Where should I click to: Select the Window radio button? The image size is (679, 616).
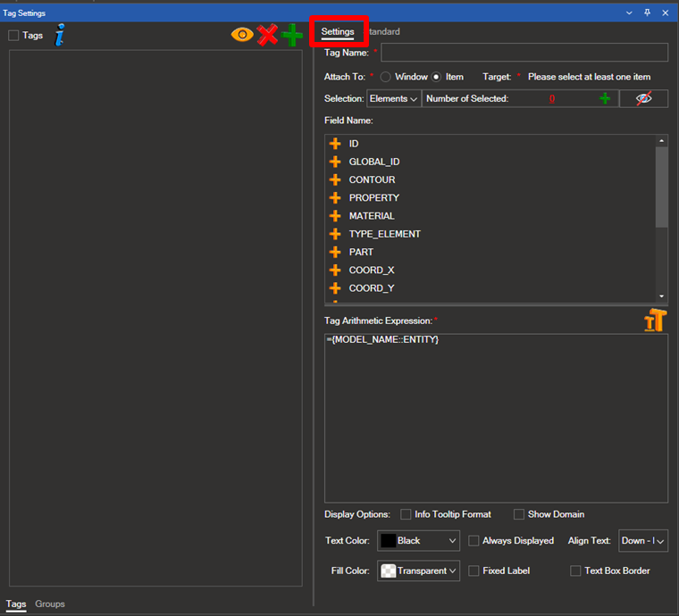(x=386, y=77)
